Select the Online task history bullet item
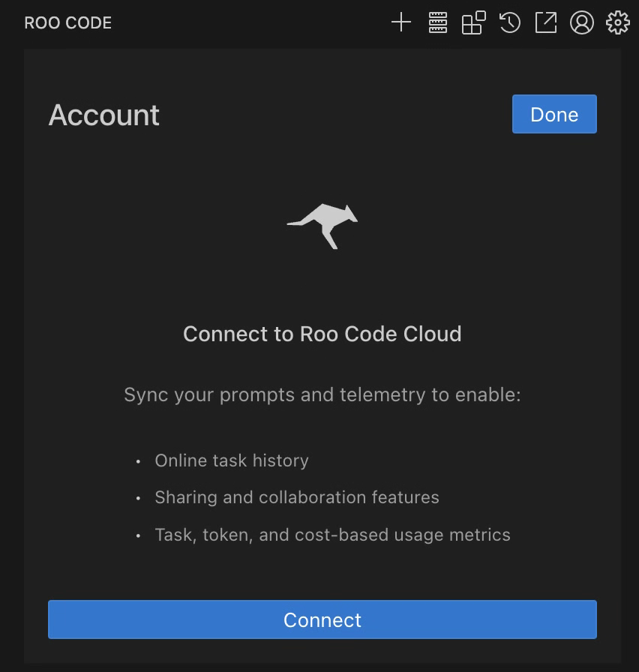This screenshot has height=672, width=639. point(232,460)
